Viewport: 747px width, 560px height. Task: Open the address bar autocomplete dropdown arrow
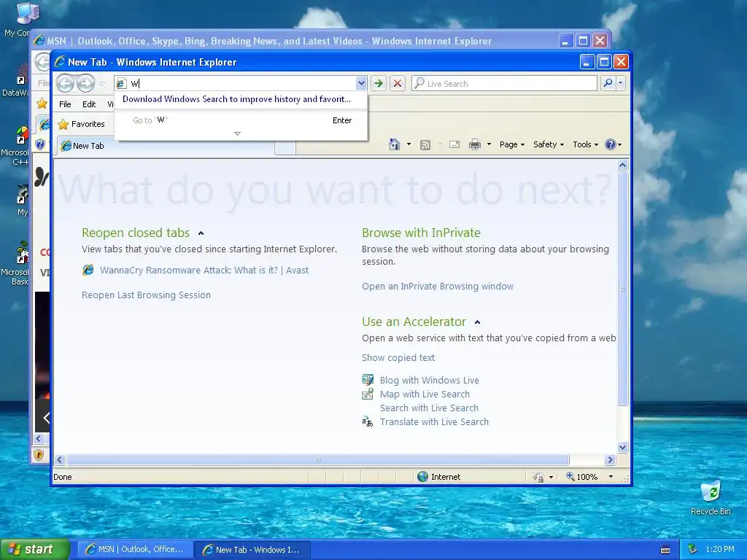point(361,83)
